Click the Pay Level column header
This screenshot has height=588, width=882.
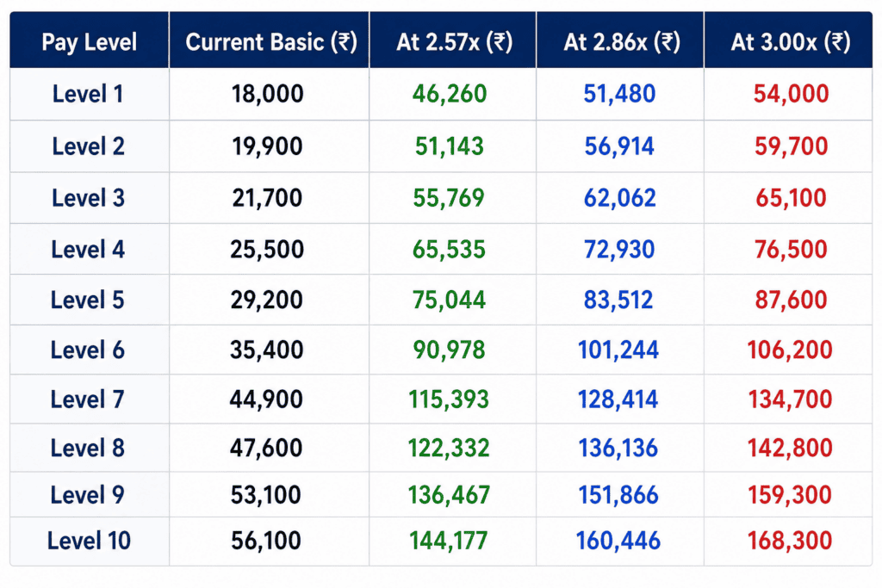pos(89,42)
